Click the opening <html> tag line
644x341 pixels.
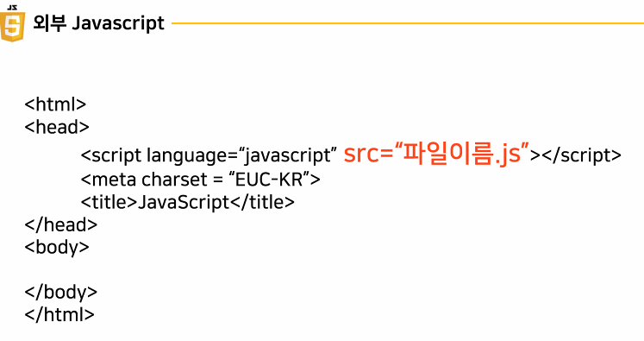[x=55, y=104]
